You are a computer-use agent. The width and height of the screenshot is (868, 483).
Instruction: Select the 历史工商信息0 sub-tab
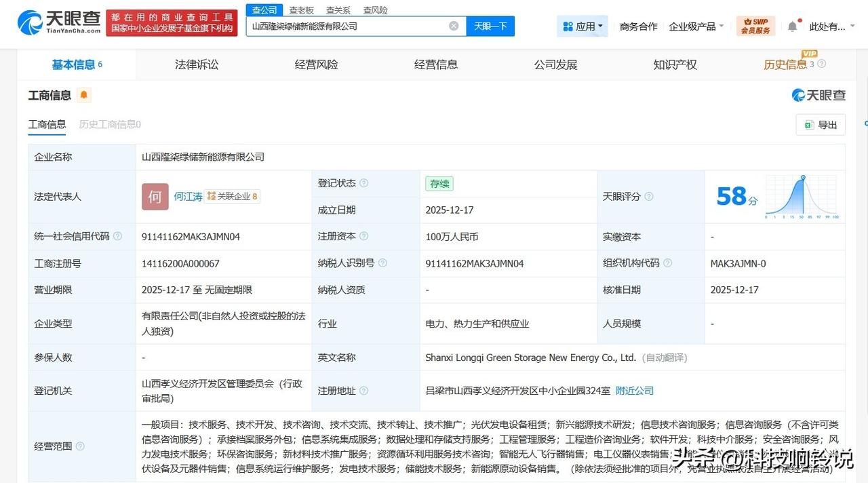[x=110, y=124]
